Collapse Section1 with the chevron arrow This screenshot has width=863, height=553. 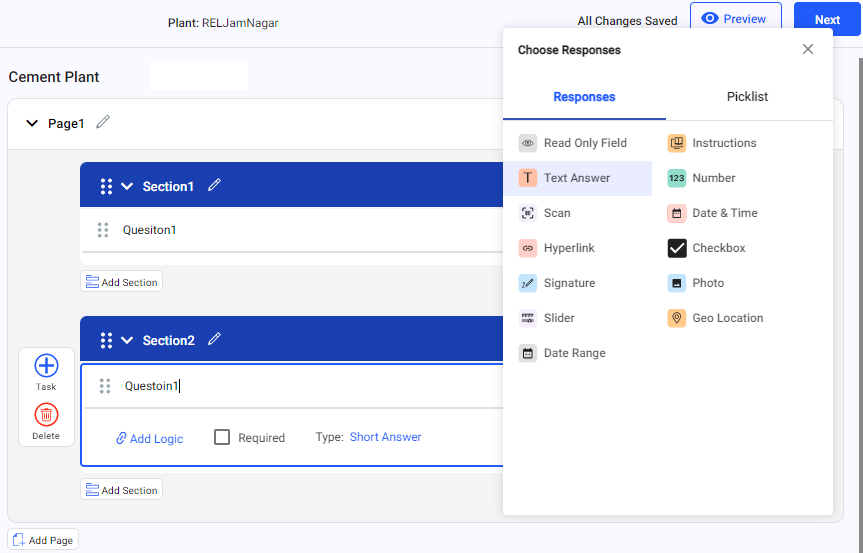coord(127,186)
